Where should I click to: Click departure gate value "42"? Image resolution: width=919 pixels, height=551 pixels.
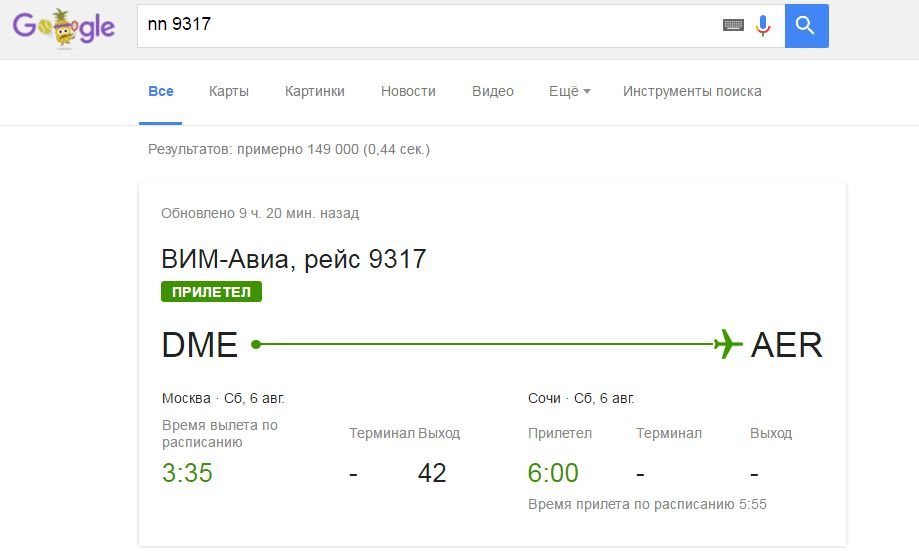[x=432, y=473]
